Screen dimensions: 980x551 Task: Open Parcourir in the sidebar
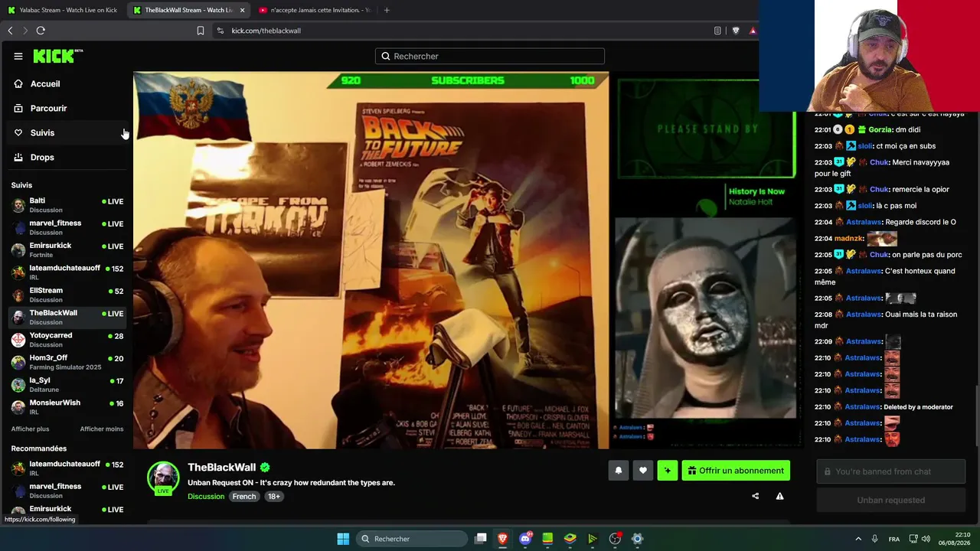66,109
